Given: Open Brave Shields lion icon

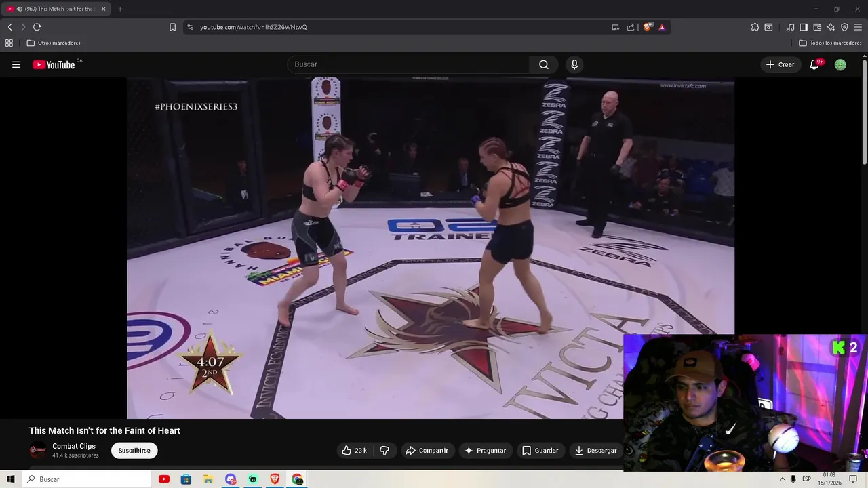Looking at the screenshot, I should 648,27.
